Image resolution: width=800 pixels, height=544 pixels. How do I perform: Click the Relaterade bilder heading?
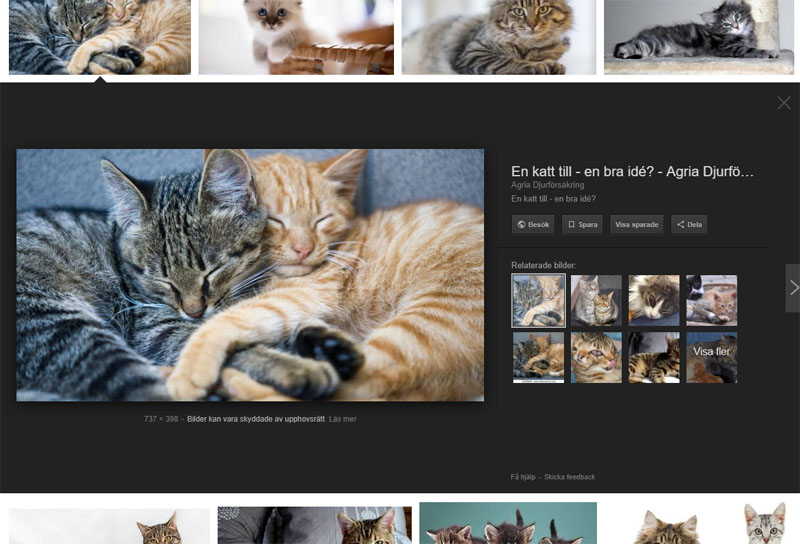(543, 265)
